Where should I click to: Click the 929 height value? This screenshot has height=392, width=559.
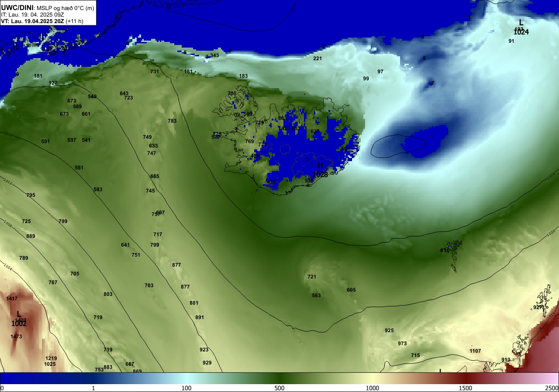(x=207, y=363)
